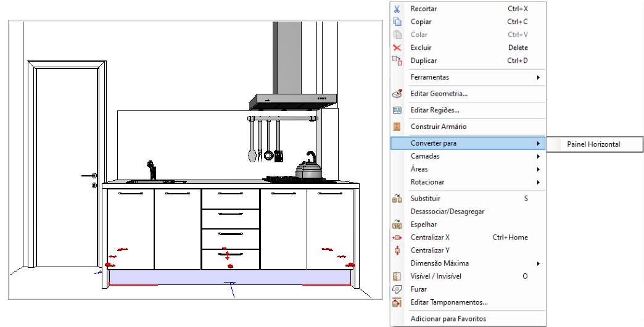The image size is (644, 327).
Task: Expand the Áreas submenu arrow
Action: [538, 169]
